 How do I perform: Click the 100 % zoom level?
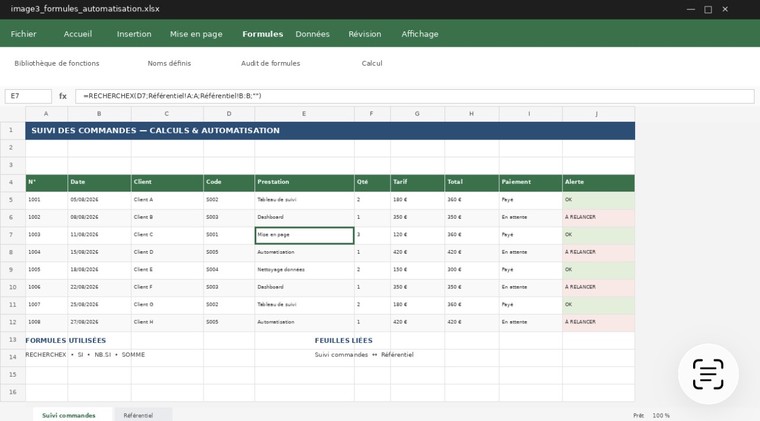tap(661, 416)
